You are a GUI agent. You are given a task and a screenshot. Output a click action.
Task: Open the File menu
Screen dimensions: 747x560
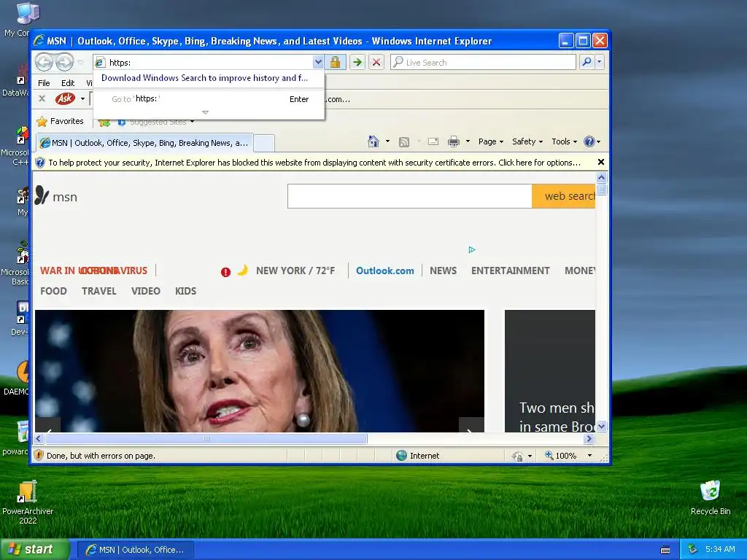coord(44,83)
